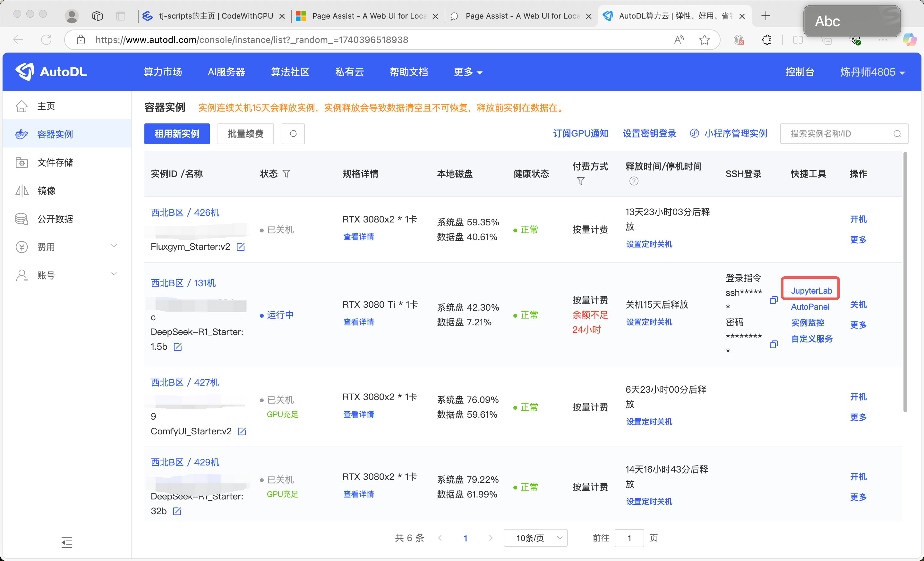Image resolution: width=924 pixels, height=561 pixels.
Task: Click the AutoDL logo
Action: (x=51, y=71)
